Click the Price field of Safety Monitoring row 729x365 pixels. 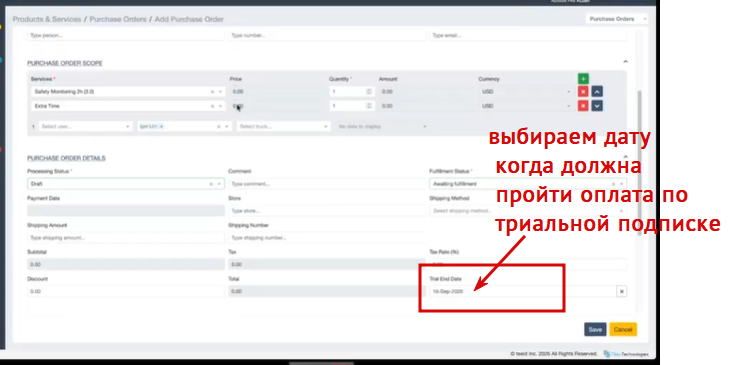pyautogui.click(x=277, y=92)
